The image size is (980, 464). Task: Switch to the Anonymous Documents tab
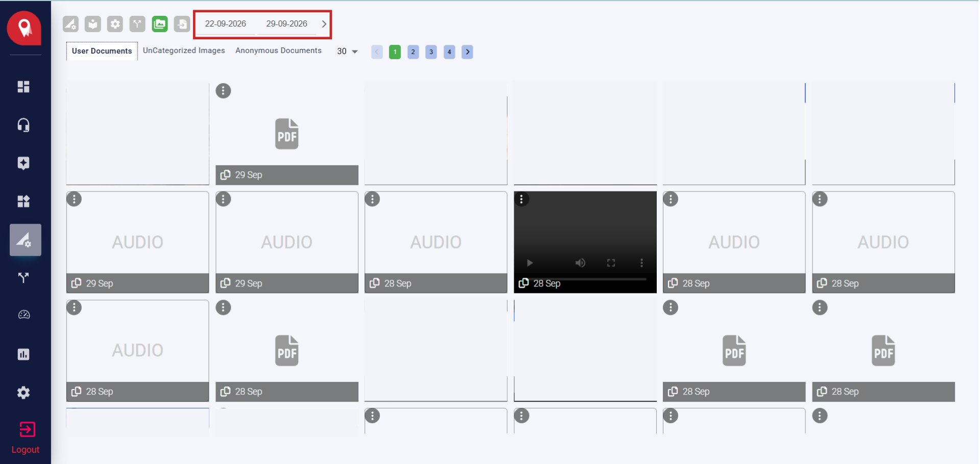(x=278, y=51)
